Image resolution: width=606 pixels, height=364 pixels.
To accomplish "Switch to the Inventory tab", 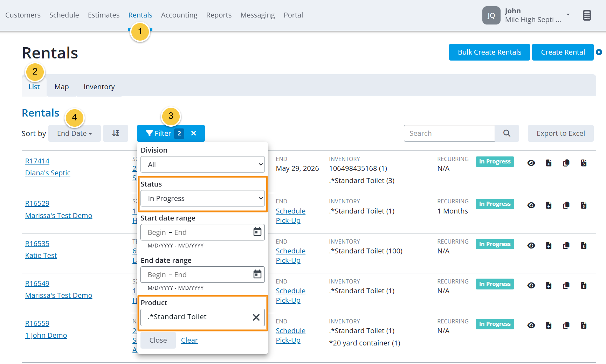I will click(99, 87).
